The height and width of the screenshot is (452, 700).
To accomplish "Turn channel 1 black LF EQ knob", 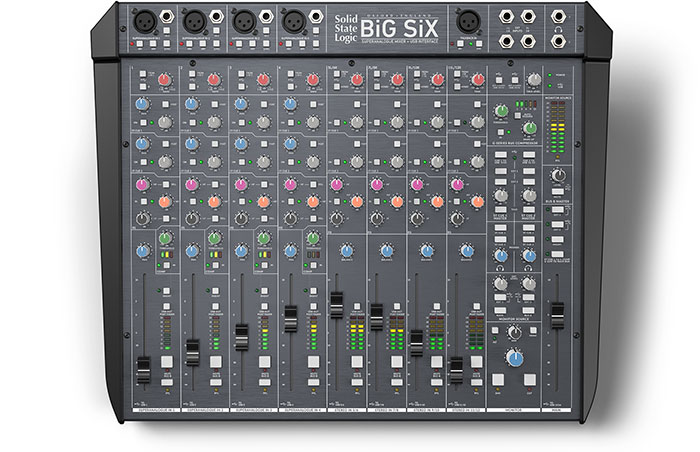I will coord(143,219).
